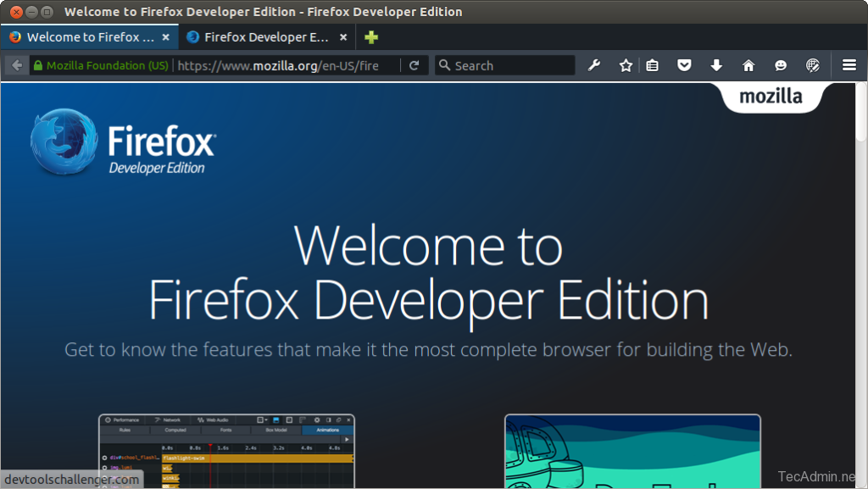Open the devtools animation inspector thumbnail
The width and height of the screenshot is (868, 489).
226,449
